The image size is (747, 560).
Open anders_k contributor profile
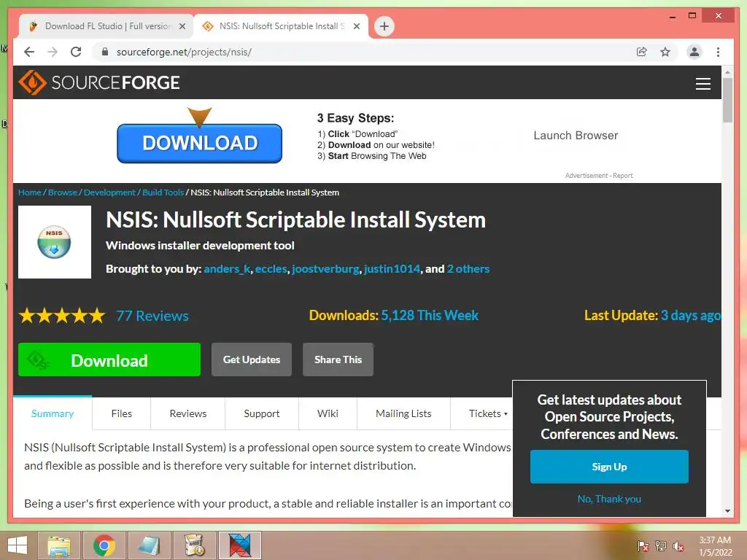point(228,269)
